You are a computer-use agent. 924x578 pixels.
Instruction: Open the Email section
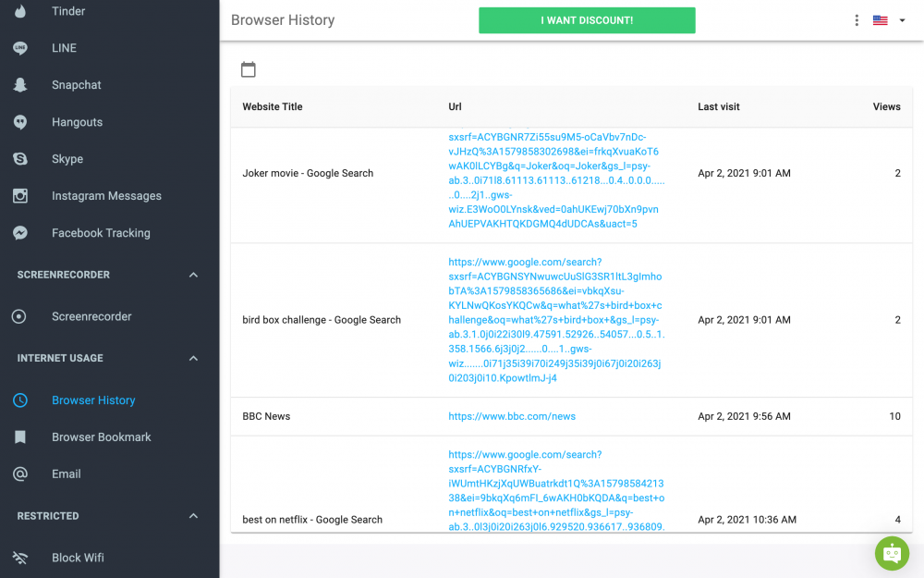(x=66, y=474)
